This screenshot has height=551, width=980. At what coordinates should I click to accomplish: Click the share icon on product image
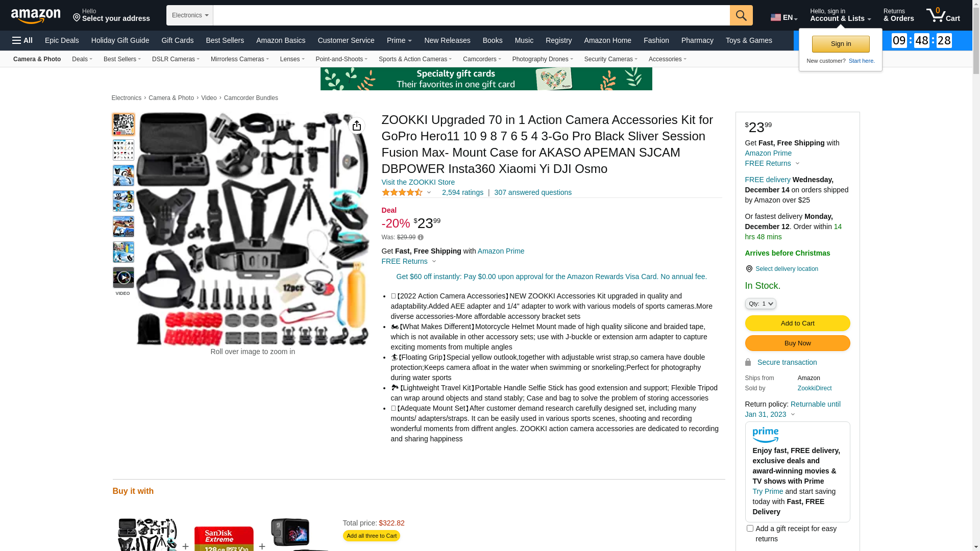(357, 126)
